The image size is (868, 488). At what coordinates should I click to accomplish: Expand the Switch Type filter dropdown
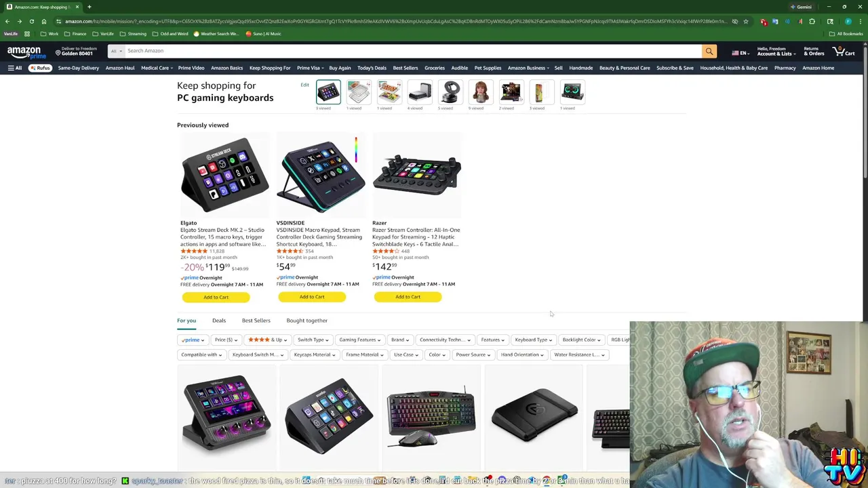click(313, 340)
